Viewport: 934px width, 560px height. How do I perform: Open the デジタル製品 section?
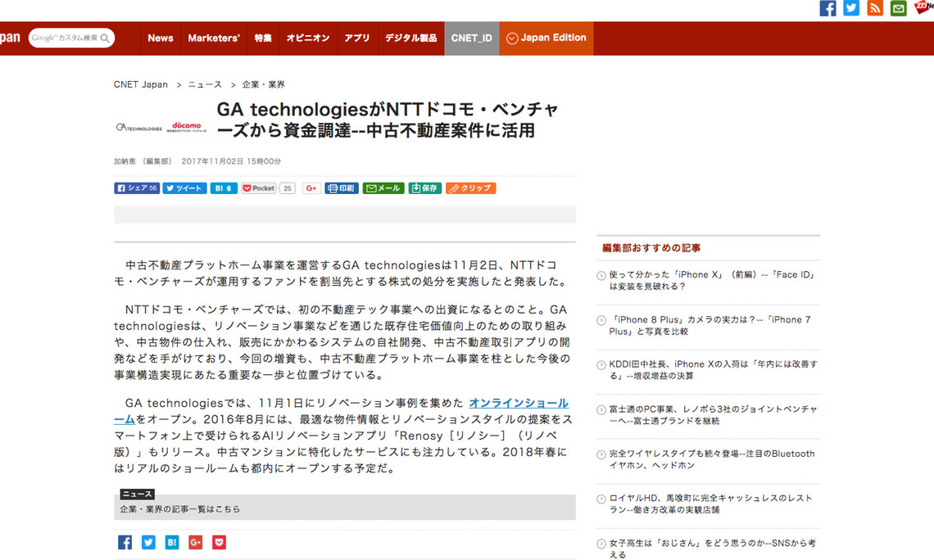[x=410, y=38]
